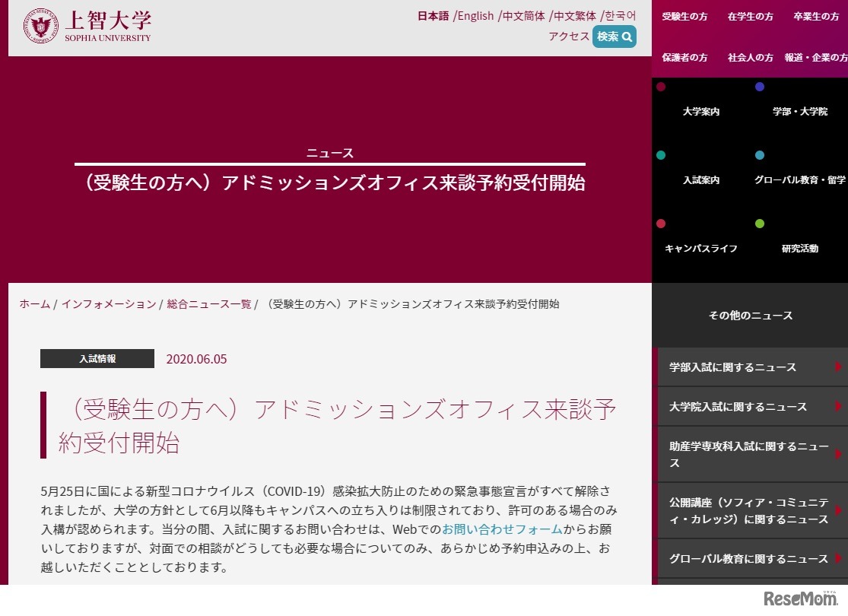
Task: Click the teal dot beside グローバル教育・留学
Action: (760, 155)
